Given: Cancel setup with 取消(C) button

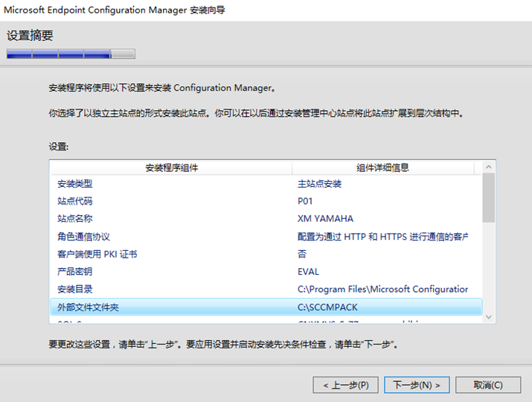Looking at the screenshot, I should coord(488,385).
